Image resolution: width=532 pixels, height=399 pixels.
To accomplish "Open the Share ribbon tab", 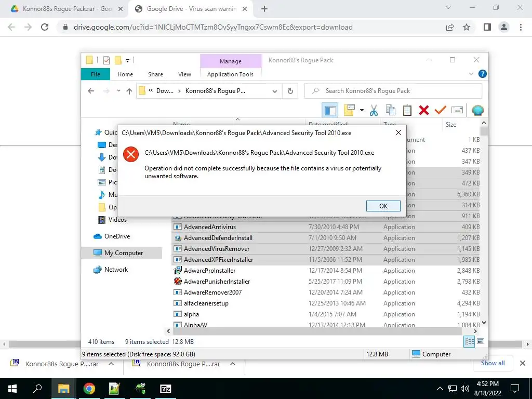I will click(155, 74).
